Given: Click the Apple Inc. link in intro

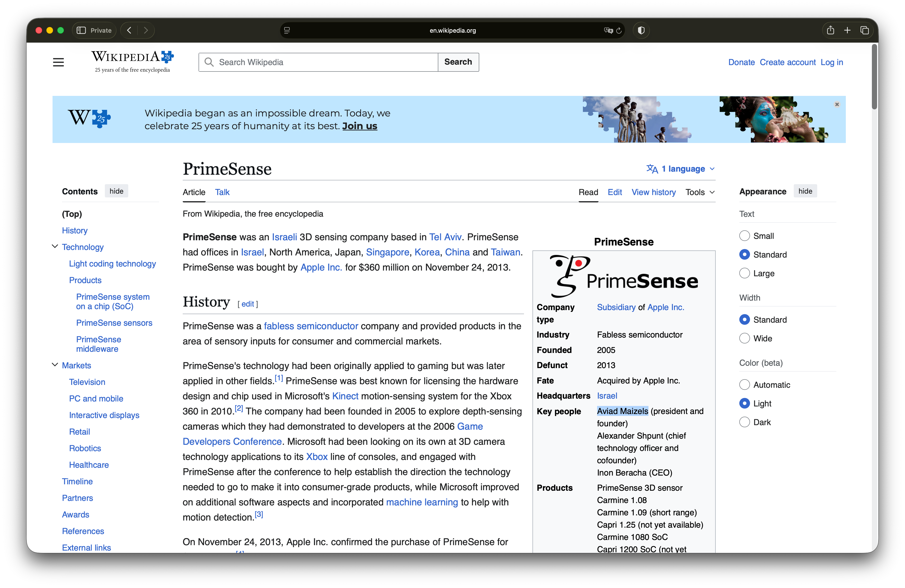Looking at the screenshot, I should pyautogui.click(x=321, y=267).
